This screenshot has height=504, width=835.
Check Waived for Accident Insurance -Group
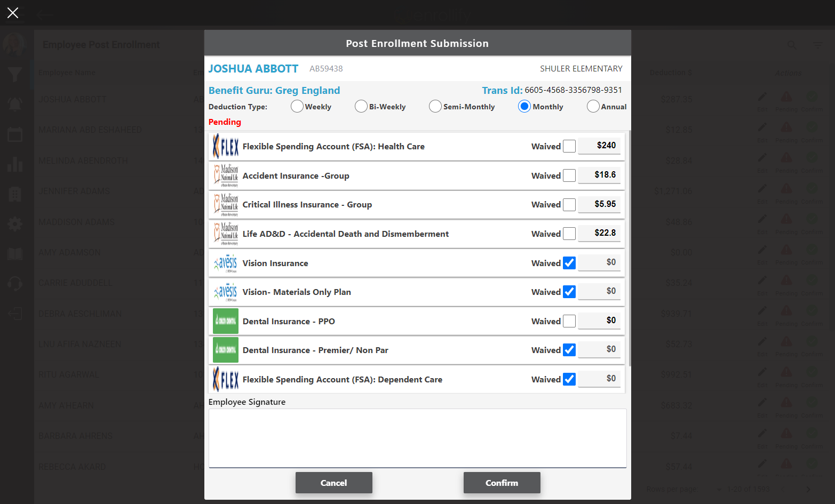569,175
